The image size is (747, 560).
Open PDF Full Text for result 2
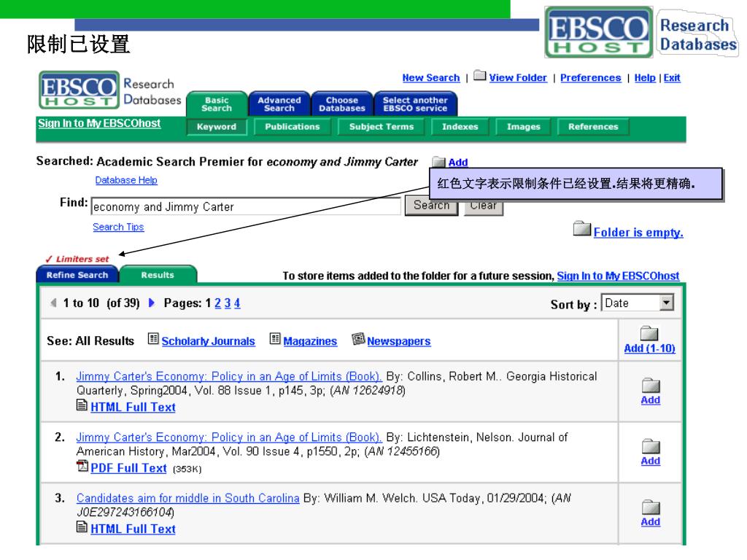click(x=128, y=468)
